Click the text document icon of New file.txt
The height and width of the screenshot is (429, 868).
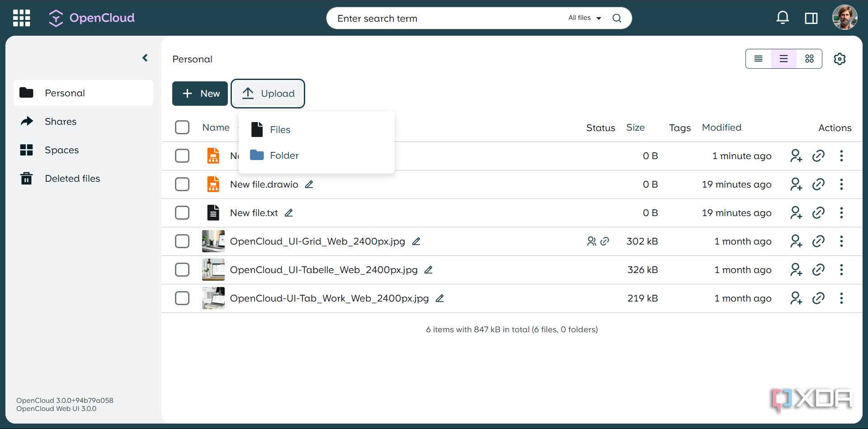(213, 213)
